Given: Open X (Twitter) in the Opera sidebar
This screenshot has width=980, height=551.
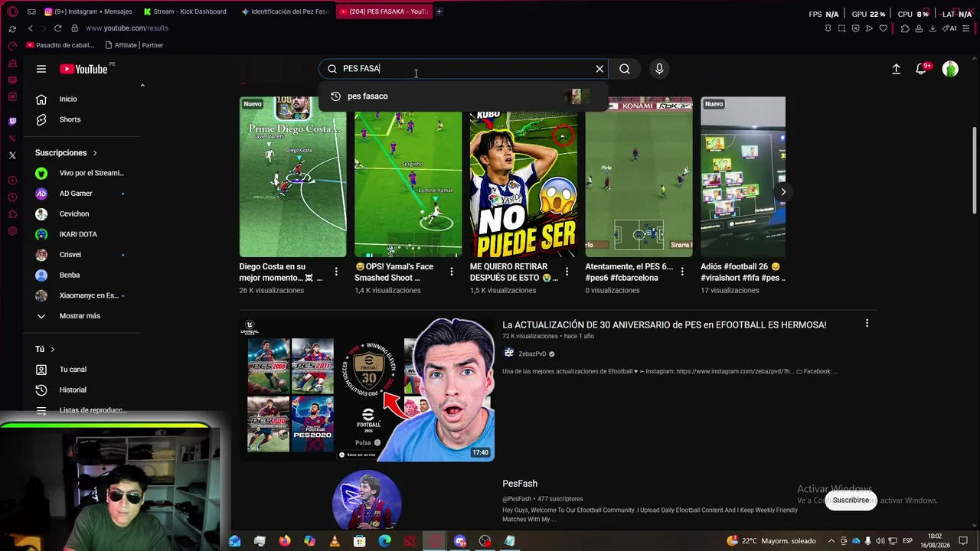Looking at the screenshot, I should click(12, 155).
